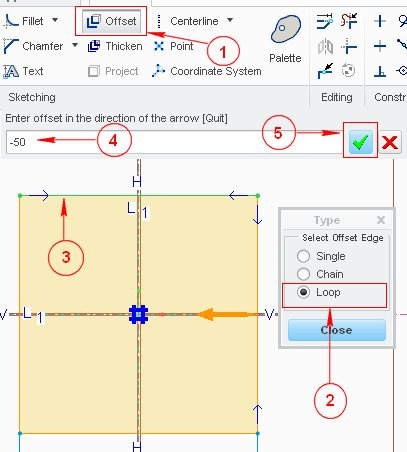Click the orange offset direction arrow

click(x=229, y=314)
